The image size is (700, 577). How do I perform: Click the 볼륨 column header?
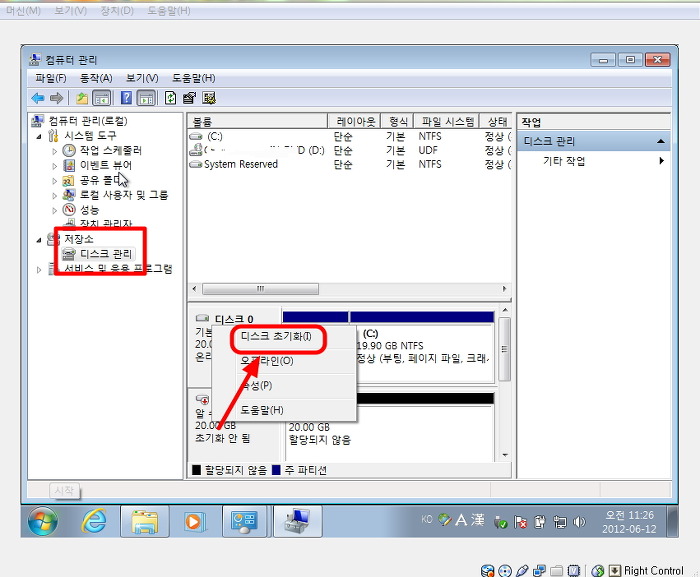257,121
